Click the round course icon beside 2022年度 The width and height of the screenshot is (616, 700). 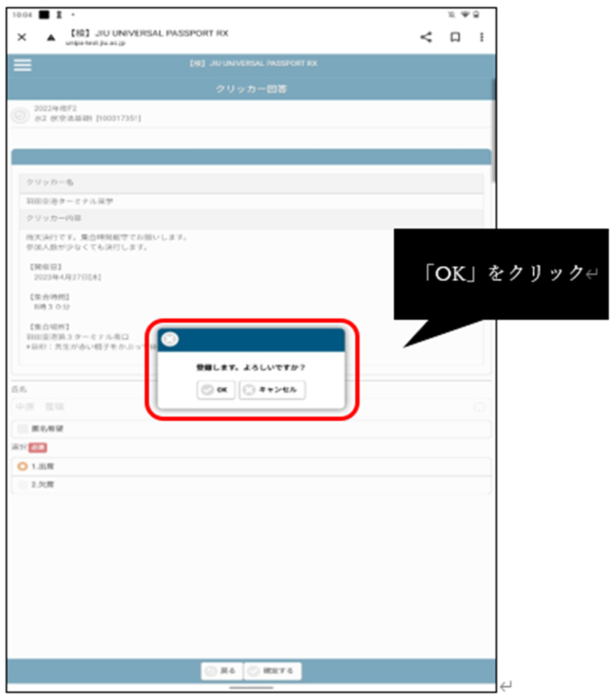tap(20, 114)
